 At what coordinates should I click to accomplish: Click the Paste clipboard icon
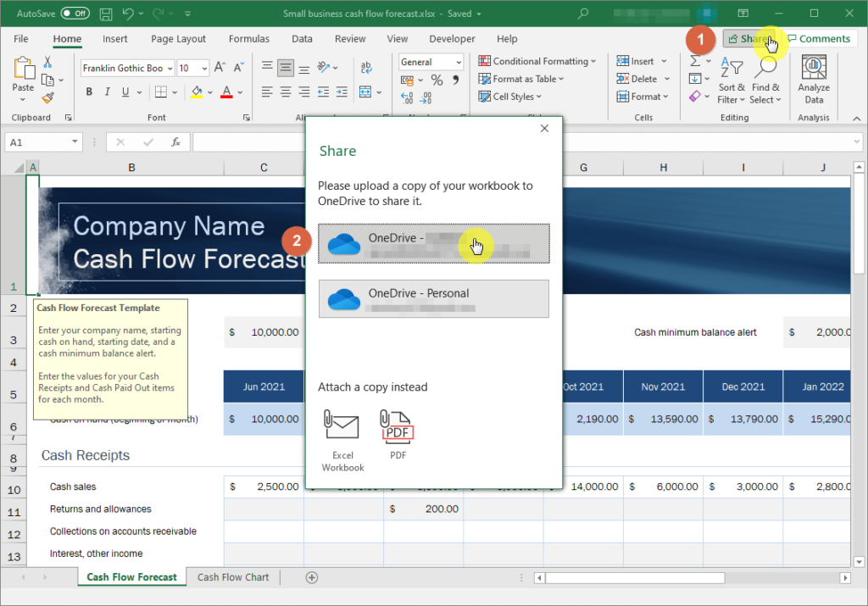[x=23, y=69]
